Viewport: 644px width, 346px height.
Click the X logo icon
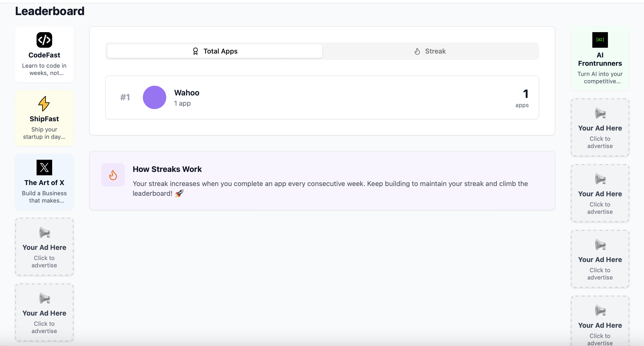coord(44,168)
